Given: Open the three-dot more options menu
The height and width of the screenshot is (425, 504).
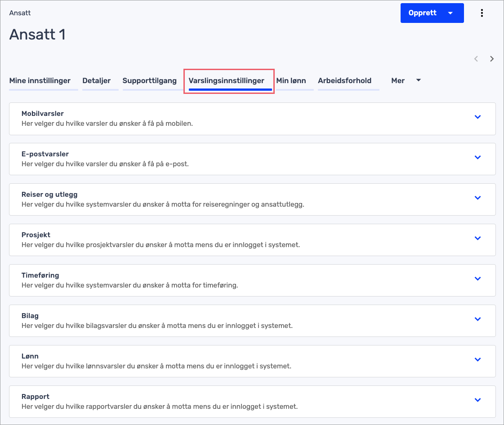Looking at the screenshot, I should click(x=482, y=13).
